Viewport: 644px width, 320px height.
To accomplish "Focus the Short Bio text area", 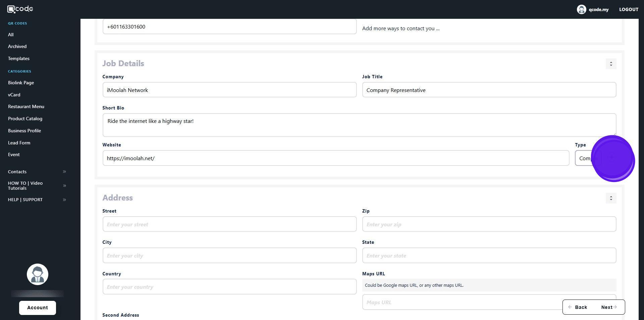I will (x=359, y=125).
